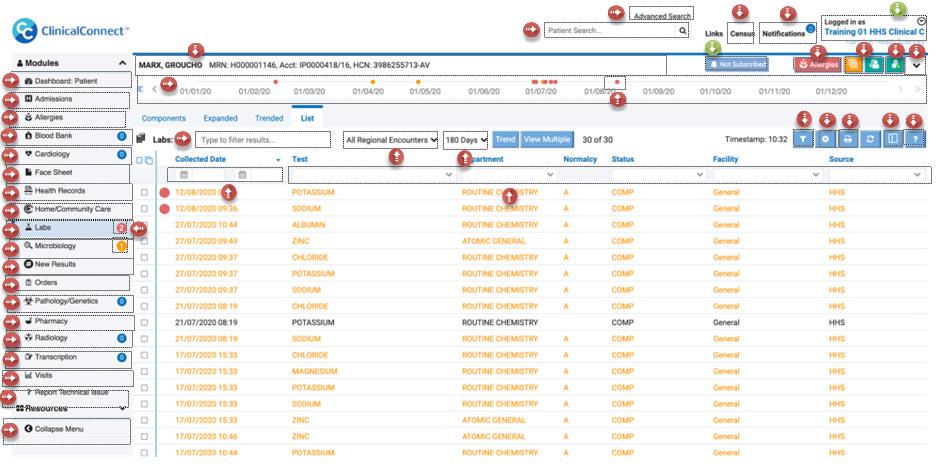The width and height of the screenshot is (940, 470).
Task: Click the magnifier icon in Patient Search
Action: click(682, 31)
